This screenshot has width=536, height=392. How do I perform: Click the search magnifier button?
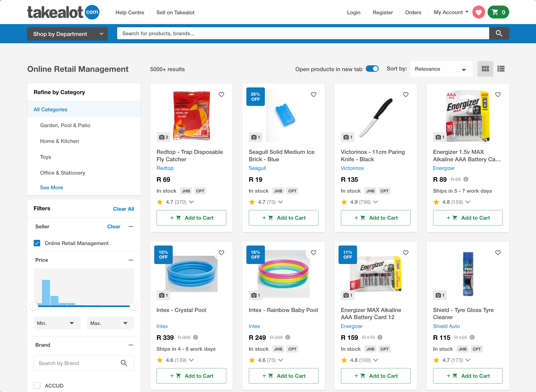499,33
